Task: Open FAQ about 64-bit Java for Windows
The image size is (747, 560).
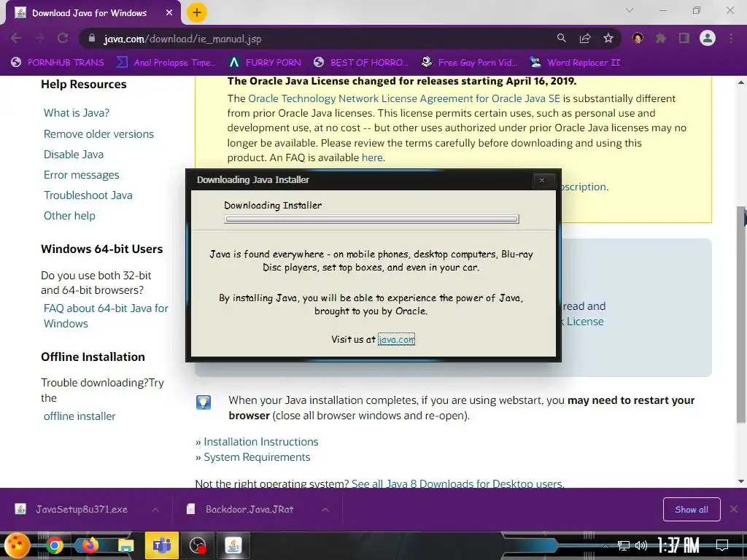Action: pos(106,316)
